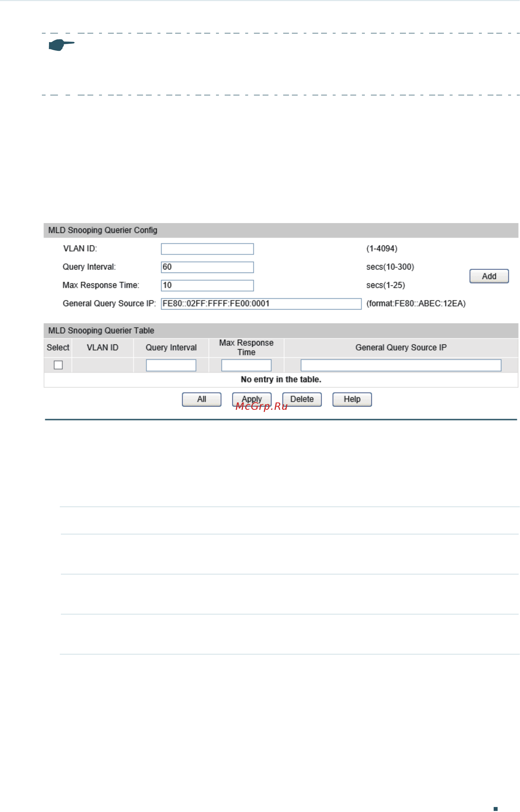Click the table Query Interval filter box
The width and height of the screenshot is (520, 812).
[171, 365]
